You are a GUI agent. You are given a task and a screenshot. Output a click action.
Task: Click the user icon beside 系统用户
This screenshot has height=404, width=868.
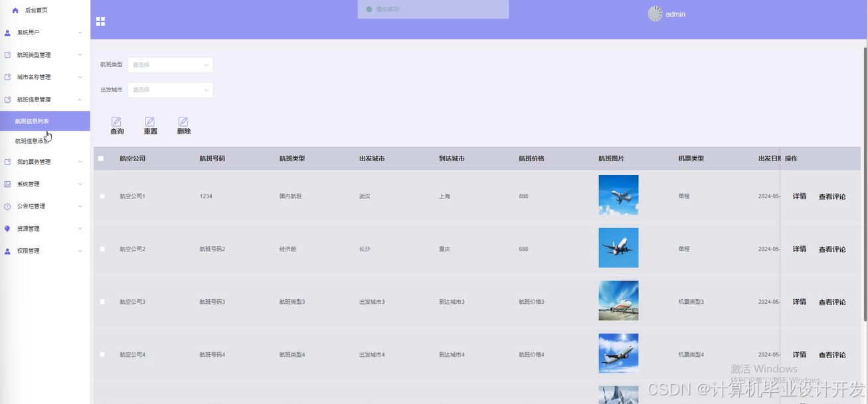(x=7, y=33)
